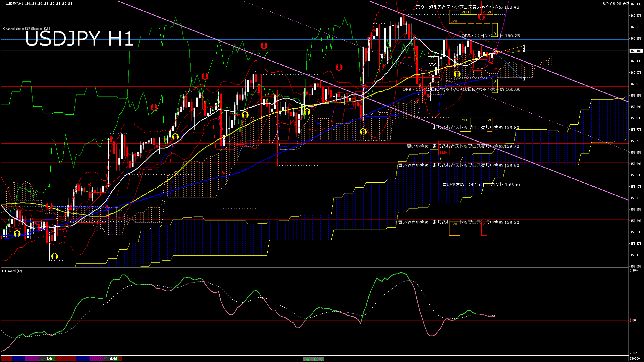Click the Channel size = 517 Slope text
This screenshot has width=644, height=362.
click(x=27, y=29)
